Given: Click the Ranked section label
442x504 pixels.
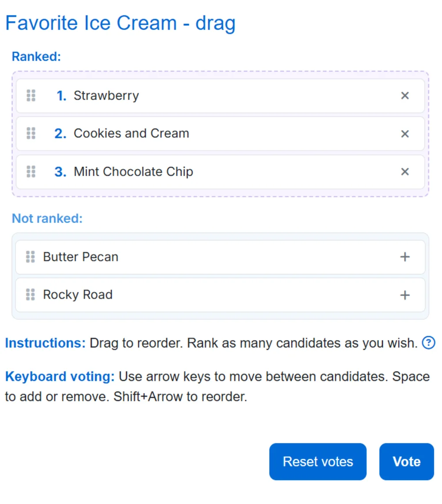Looking at the screenshot, I should point(36,56).
